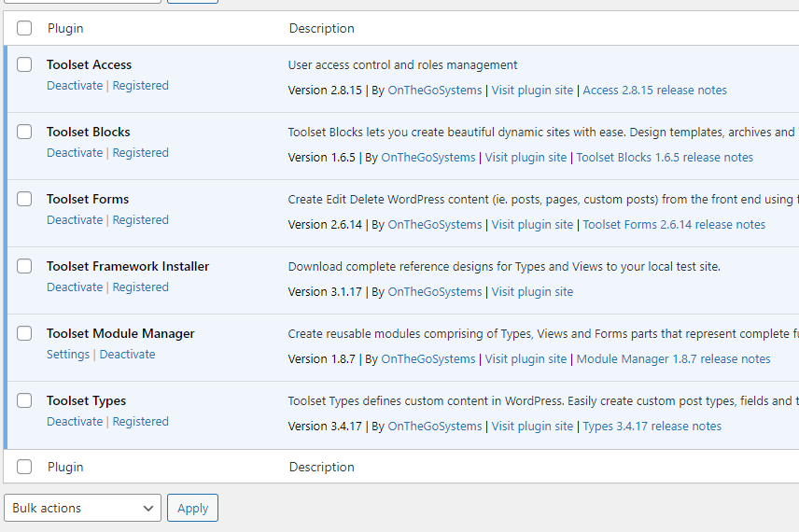The height and width of the screenshot is (532, 799).
Task: Tick the Toolset Framework Installer checkbox
Action: click(x=24, y=267)
